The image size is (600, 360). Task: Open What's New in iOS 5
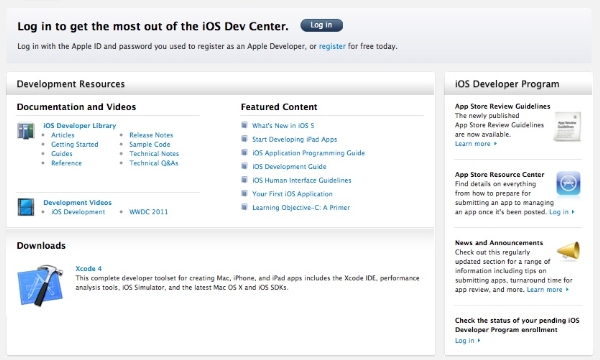pyautogui.click(x=283, y=125)
